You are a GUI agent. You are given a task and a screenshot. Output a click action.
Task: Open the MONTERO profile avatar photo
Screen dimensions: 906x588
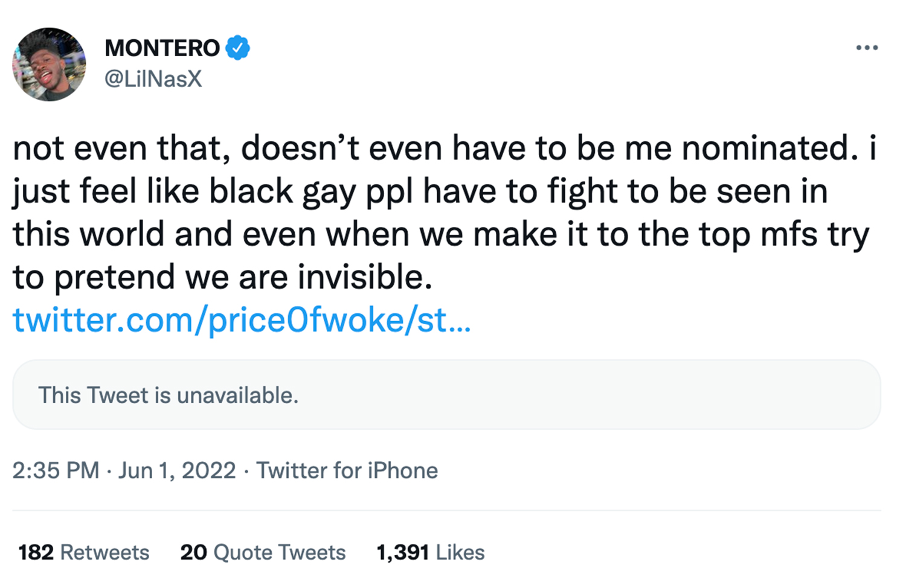tap(49, 64)
